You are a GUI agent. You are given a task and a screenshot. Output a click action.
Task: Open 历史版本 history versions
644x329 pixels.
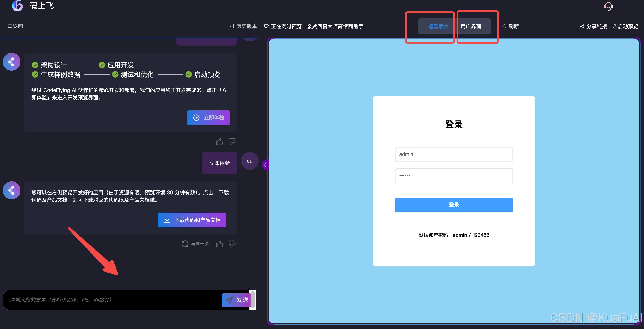point(243,26)
